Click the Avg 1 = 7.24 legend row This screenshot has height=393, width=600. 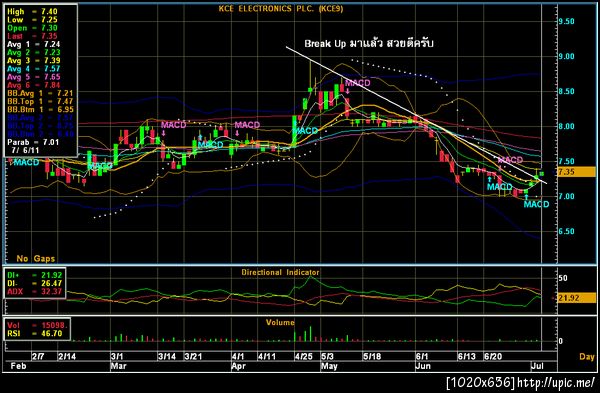pos(34,44)
